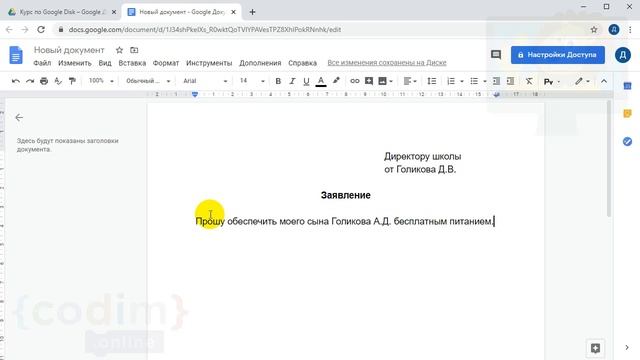Decrease indent icon
The height and width of the screenshot is (360, 640).
pyautogui.click(x=496, y=81)
